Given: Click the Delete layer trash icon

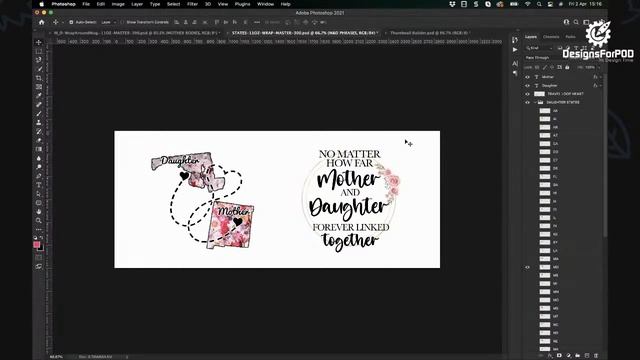Looking at the screenshot, I should coord(596,356).
